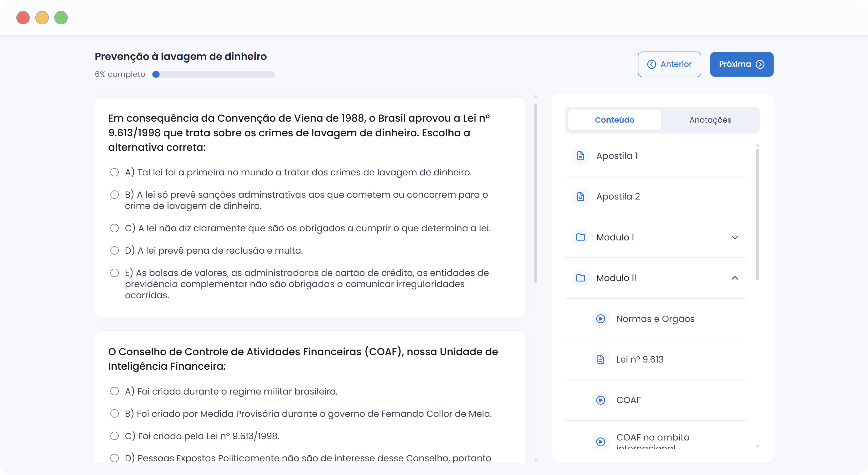The width and height of the screenshot is (868, 475).
Task: Select option E about bolsas de valores
Action: (115, 273)
